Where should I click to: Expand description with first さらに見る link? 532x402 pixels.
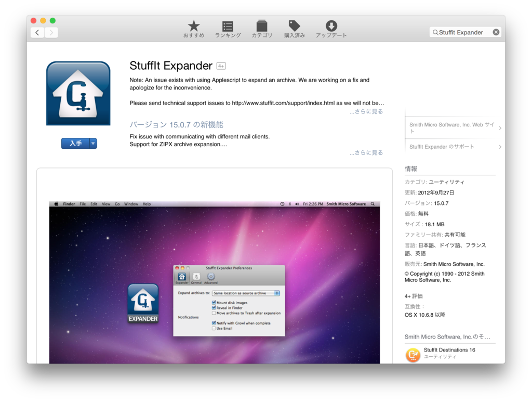(x=366, y=111)
